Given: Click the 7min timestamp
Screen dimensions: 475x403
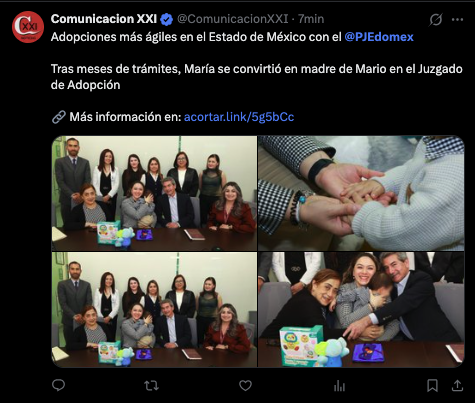Looking at the screenshot, I should coord(311,19).
